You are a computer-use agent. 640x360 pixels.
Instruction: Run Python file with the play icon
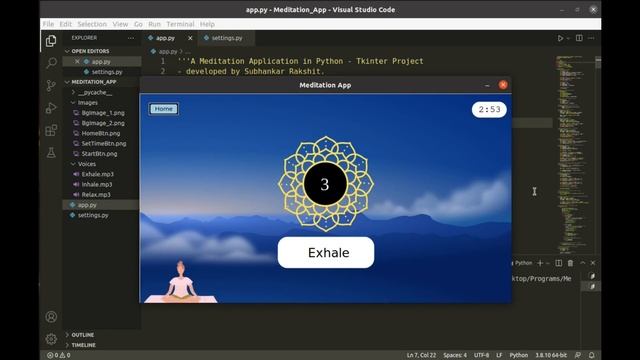pyautogui.click(x=560, y=38)
